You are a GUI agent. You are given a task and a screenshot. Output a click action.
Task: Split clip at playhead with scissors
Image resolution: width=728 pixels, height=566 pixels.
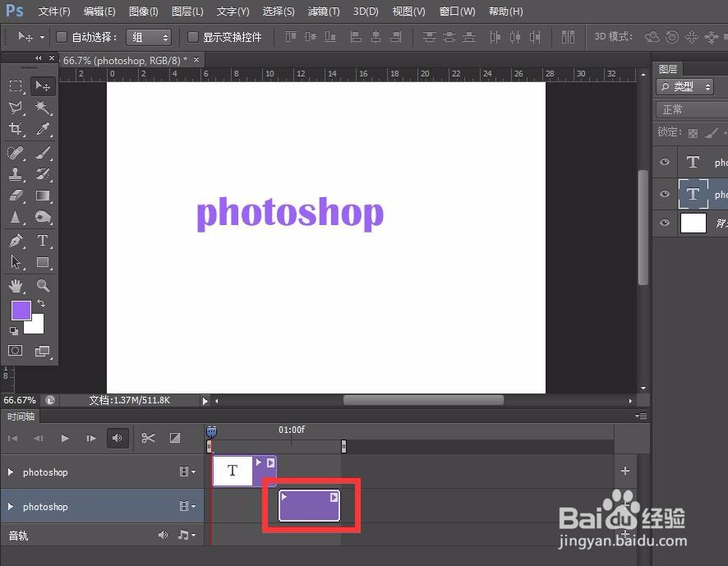[148, 438]
